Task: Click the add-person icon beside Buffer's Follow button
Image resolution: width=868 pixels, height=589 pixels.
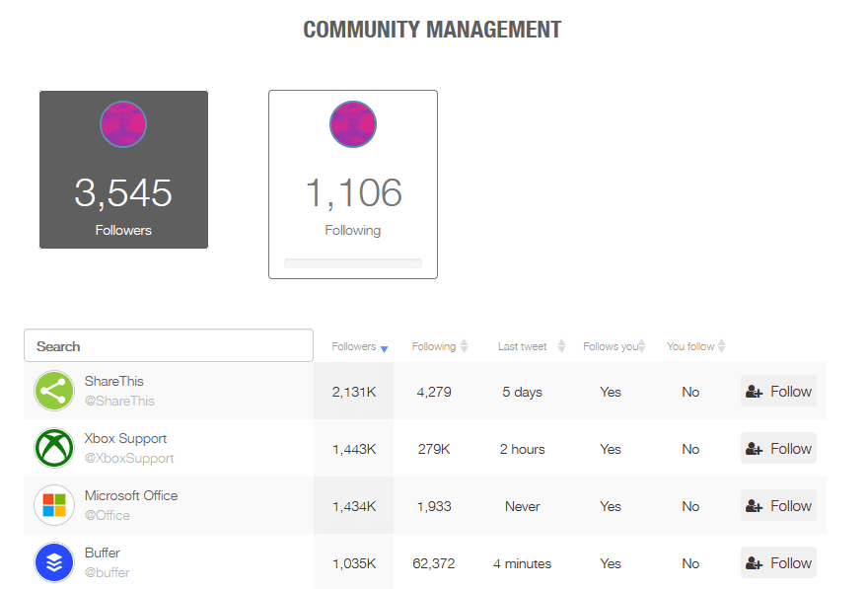Action: pos(754,561)
